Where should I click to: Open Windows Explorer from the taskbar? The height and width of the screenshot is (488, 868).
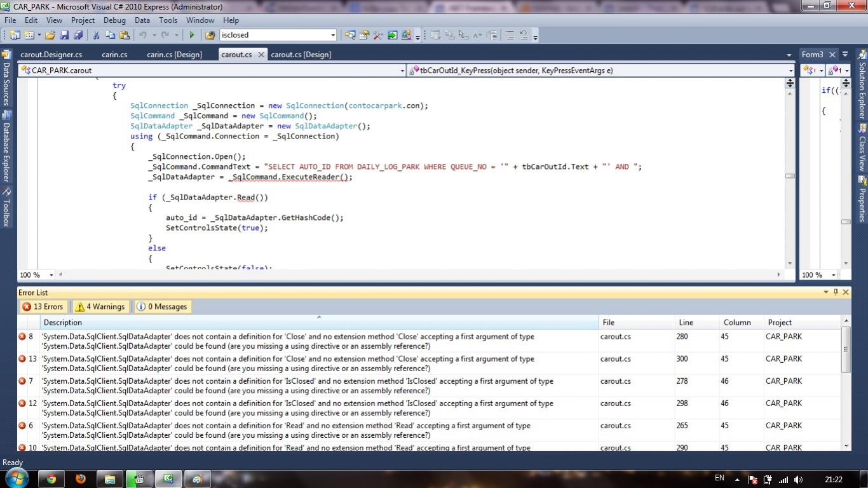(109, 479)
